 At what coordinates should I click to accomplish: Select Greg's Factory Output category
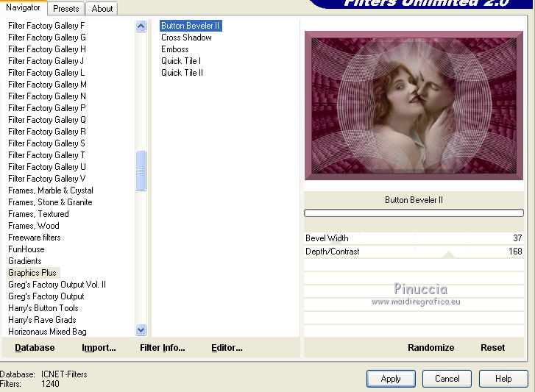coord(46,296)
